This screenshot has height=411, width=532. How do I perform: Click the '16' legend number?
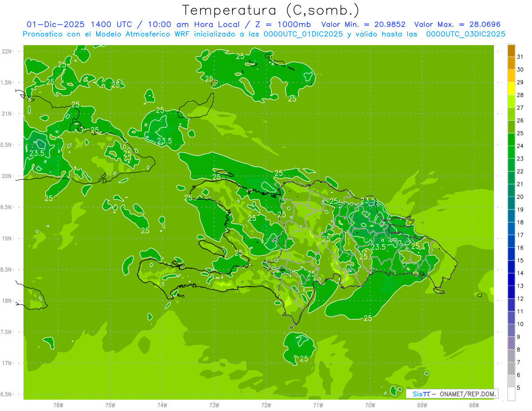point(520,248)
